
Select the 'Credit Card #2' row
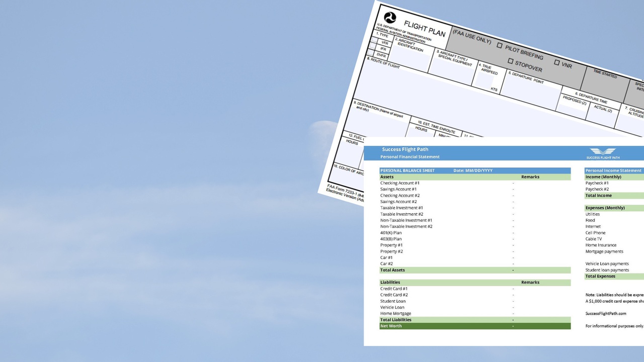tap(475, 295)
